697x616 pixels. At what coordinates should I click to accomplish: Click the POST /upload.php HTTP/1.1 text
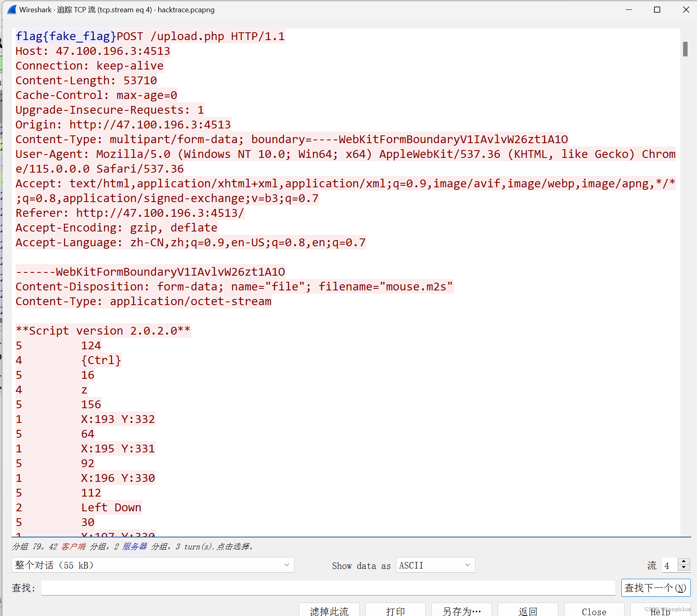pos(201,36)
